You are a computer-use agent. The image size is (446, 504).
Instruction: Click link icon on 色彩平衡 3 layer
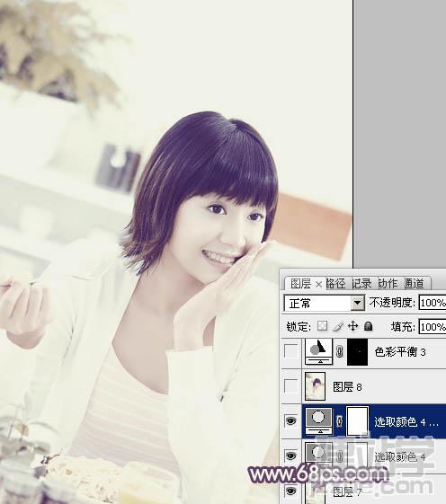[x=340, y=351]
